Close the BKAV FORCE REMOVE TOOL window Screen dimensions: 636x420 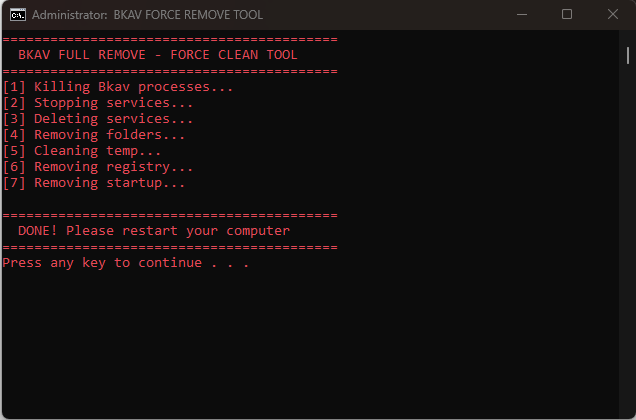point(613,15)
